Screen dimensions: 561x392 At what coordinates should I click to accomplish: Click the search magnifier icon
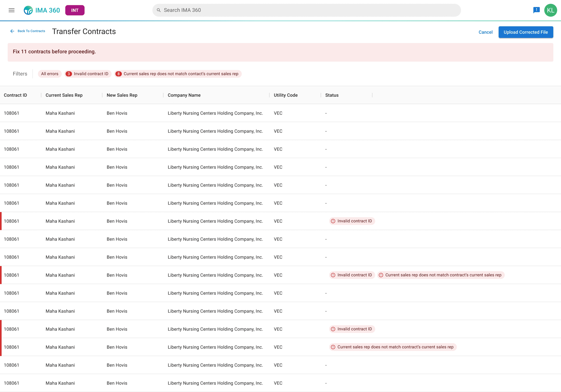(x=159, y=10)
